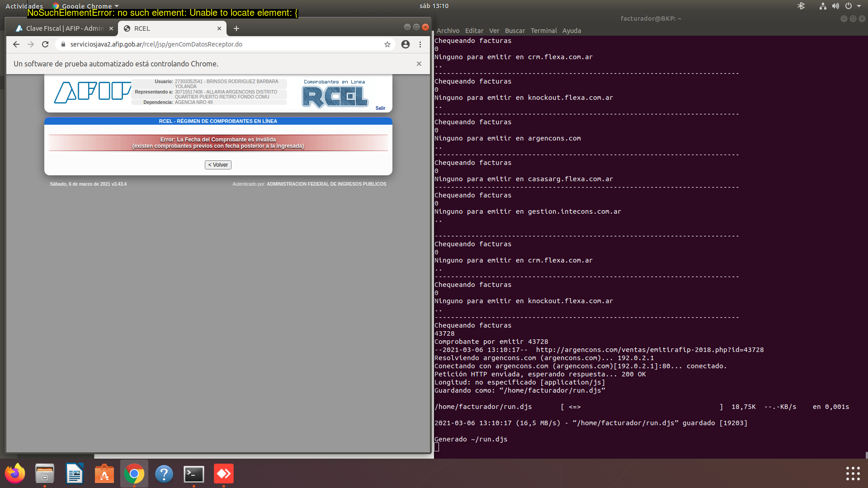Open Chrome three-dot menu
Image resolution: width=868 pixels, height=488 pixels.
tap(420, 44)
